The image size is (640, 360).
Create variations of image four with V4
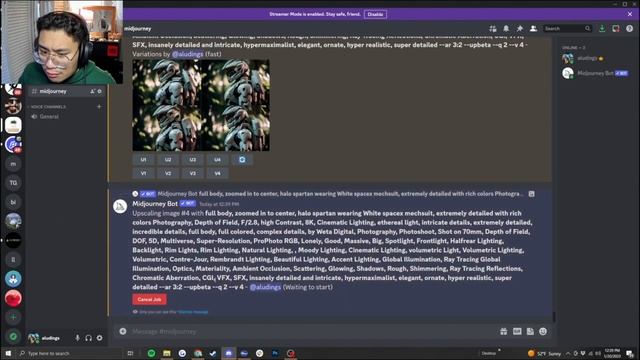pyautogui.click(x=217, y=173)
